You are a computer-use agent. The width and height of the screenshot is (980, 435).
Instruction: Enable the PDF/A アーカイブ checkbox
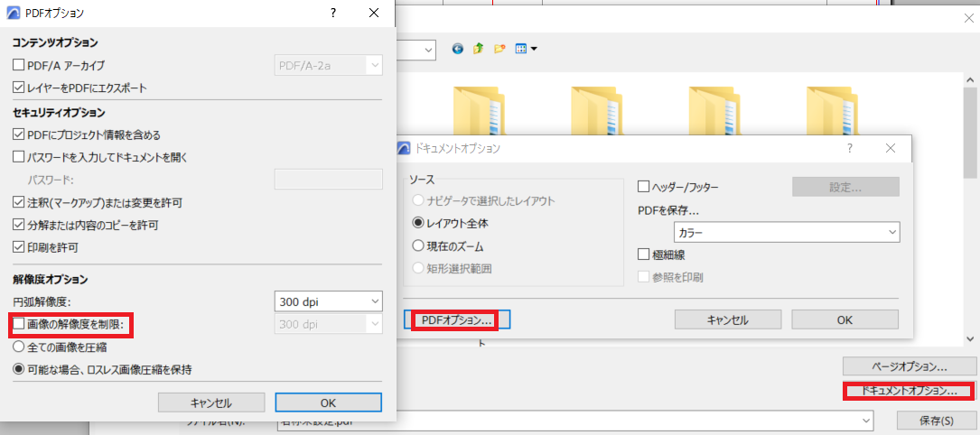point(19,65)
